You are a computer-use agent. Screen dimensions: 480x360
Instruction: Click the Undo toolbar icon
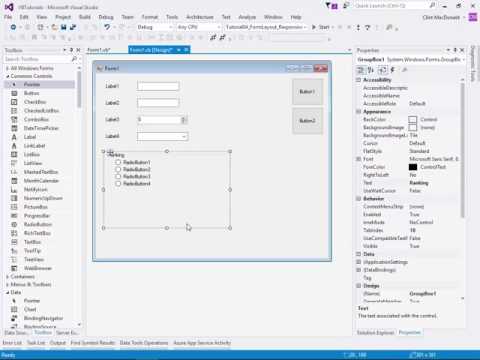click(107, 27)
